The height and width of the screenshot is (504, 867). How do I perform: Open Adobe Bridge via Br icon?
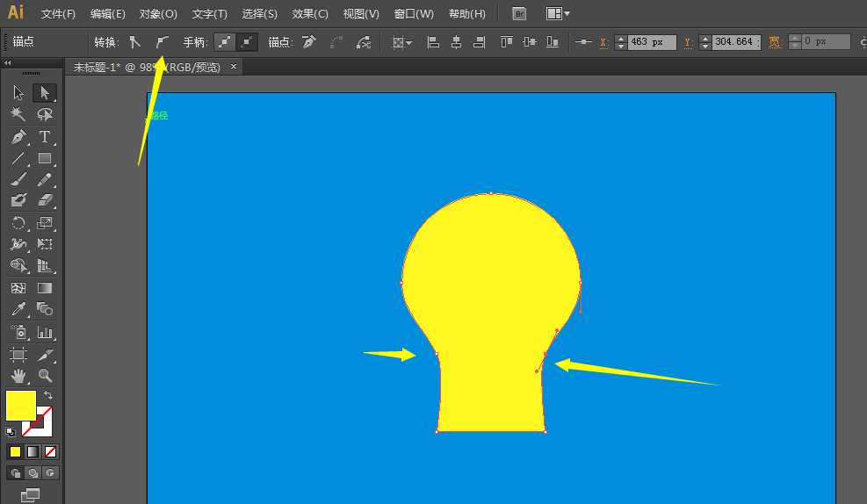coord(519,14)
